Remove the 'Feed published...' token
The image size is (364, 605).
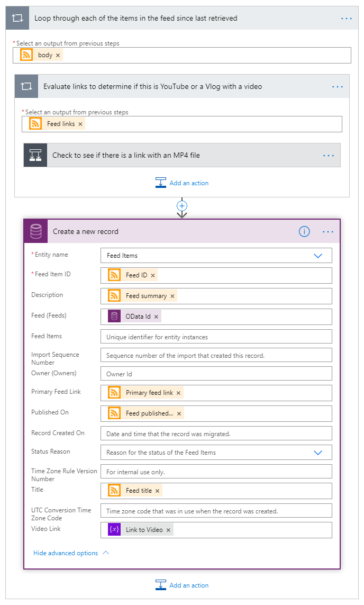(179, 413)
